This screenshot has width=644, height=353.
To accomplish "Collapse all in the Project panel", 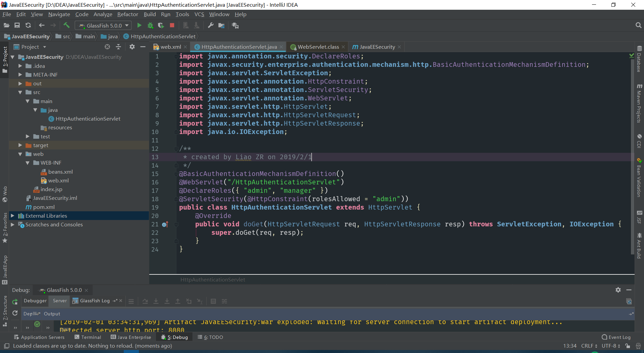I will tap(118, 47).
